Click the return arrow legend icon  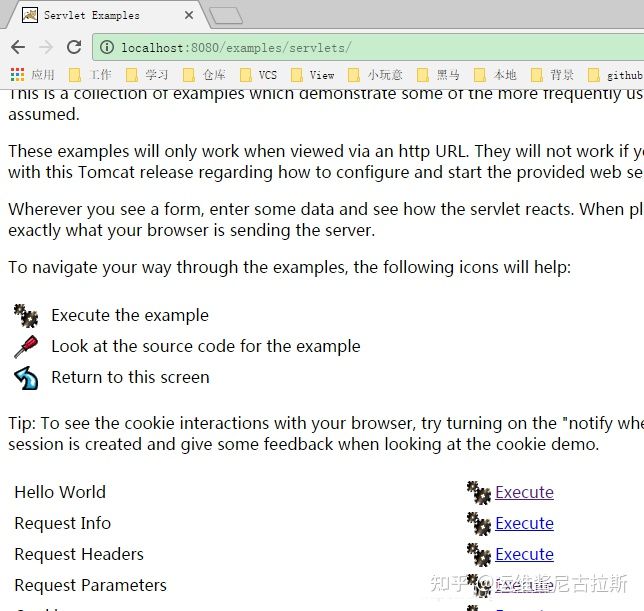26,378
